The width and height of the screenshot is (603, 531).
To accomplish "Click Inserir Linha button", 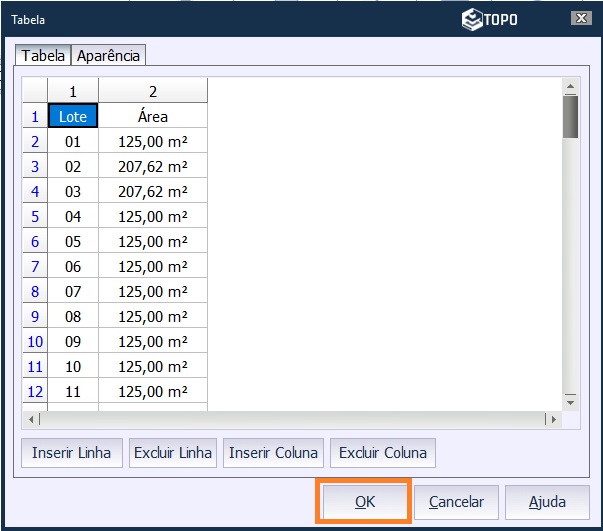I will click(71, 453).
